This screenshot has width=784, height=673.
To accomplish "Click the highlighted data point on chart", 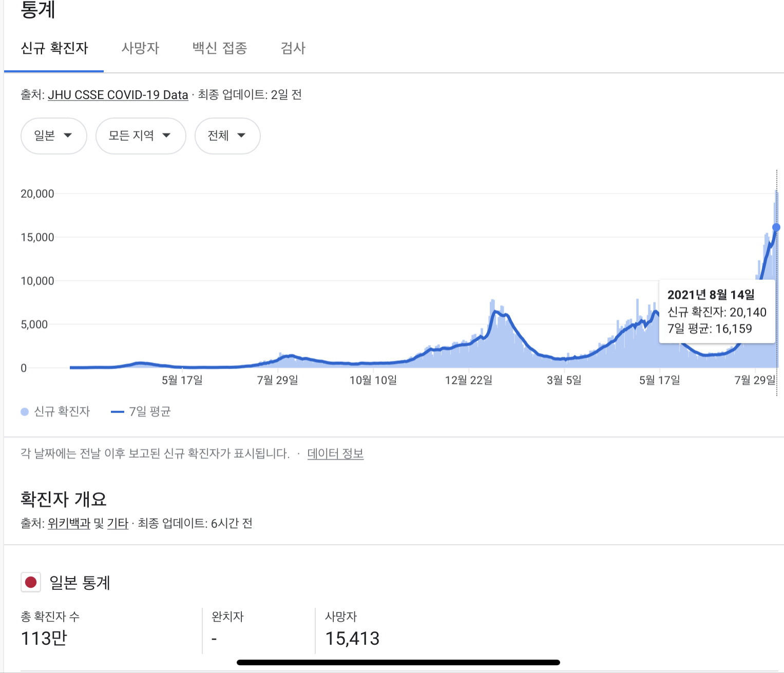I will point(776,227).
